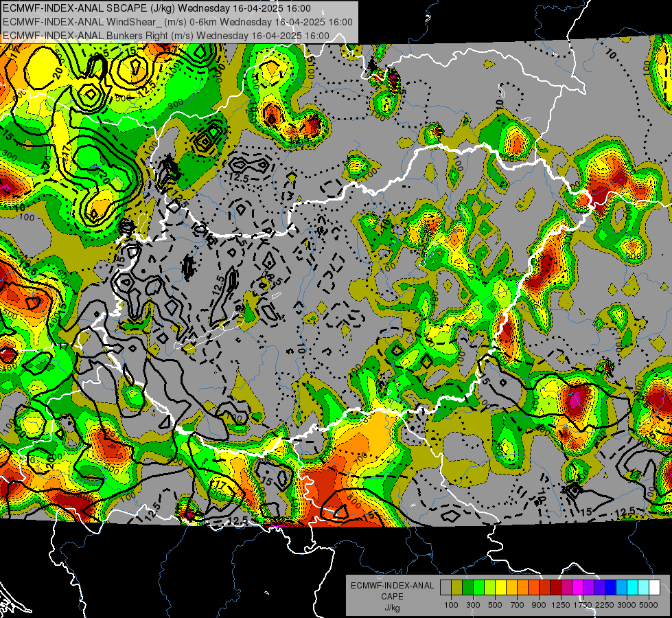This screenshot has width=672, height=618.
Task: Click the CAPE legend caption
Action: (392, 597)
